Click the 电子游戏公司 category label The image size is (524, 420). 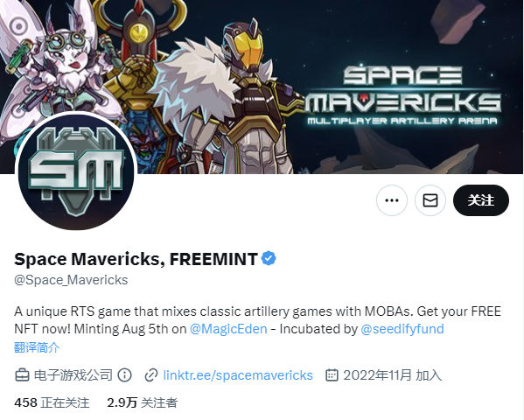click(x=73, y=375)
